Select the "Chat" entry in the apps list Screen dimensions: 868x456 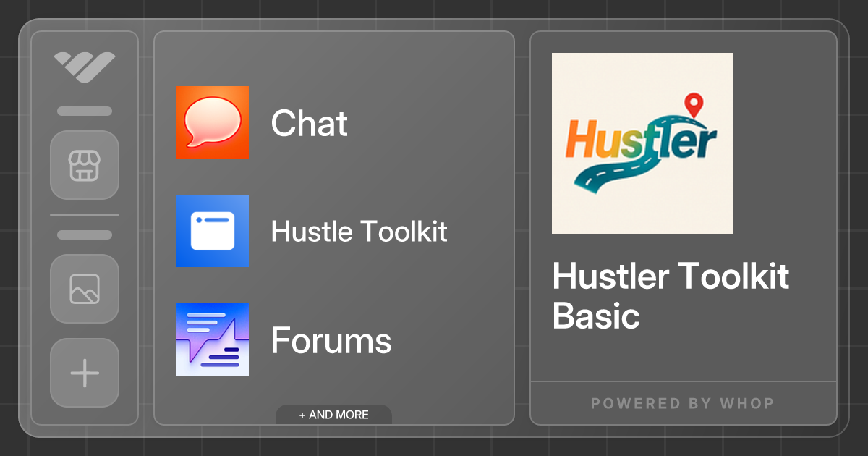(309, 123)
